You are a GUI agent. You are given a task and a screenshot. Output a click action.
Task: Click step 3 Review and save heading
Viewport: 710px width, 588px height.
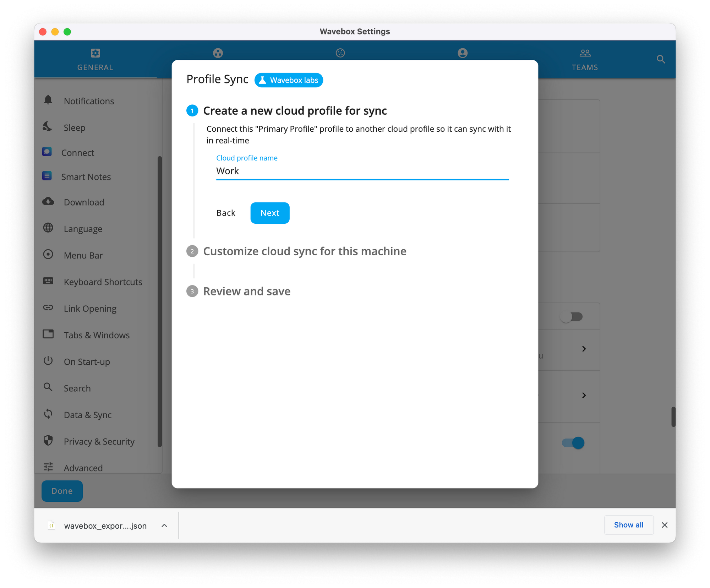click(x=247, y=291)
